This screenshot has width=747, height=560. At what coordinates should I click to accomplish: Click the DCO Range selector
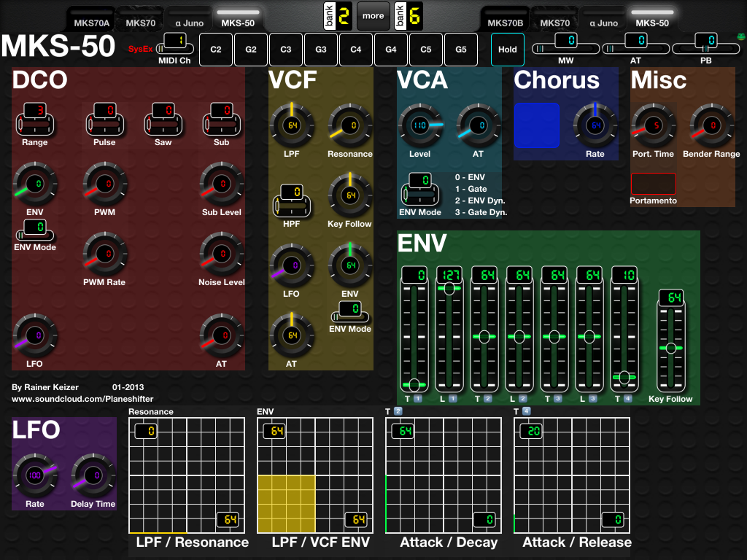(x=35, y=119)
